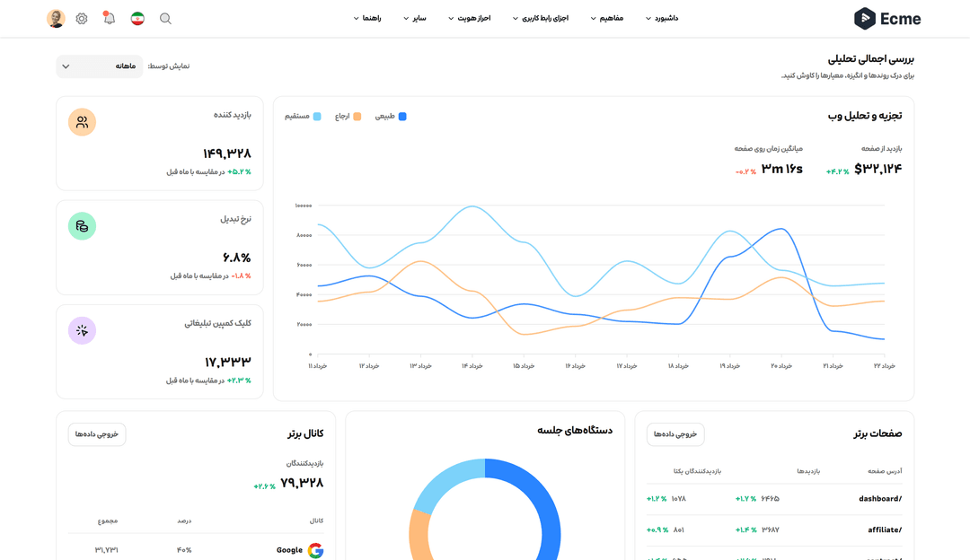The height and width of the screenshot is (560, 970).
Task: Switch language via Iran flag icon
Action: [x=137, y=18]
